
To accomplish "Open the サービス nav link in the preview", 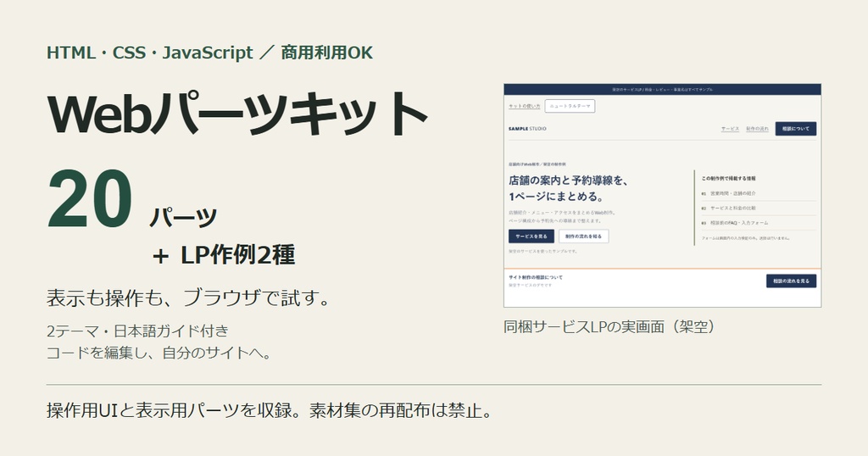I will tap(730, 129).
